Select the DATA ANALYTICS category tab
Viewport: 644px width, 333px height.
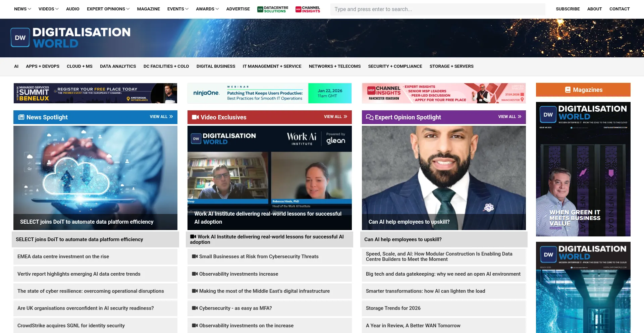tap(117, 66)
